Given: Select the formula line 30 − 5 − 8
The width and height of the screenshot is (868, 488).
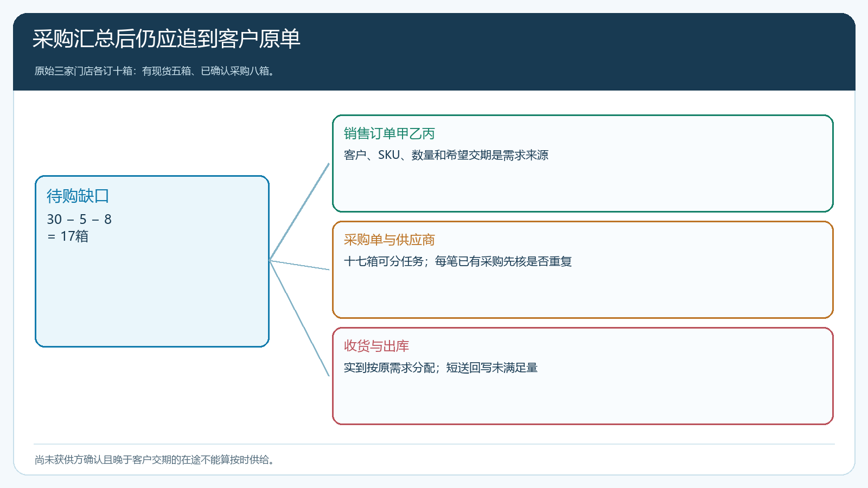Looking at the screenshot, I should (x=79, y=219).
